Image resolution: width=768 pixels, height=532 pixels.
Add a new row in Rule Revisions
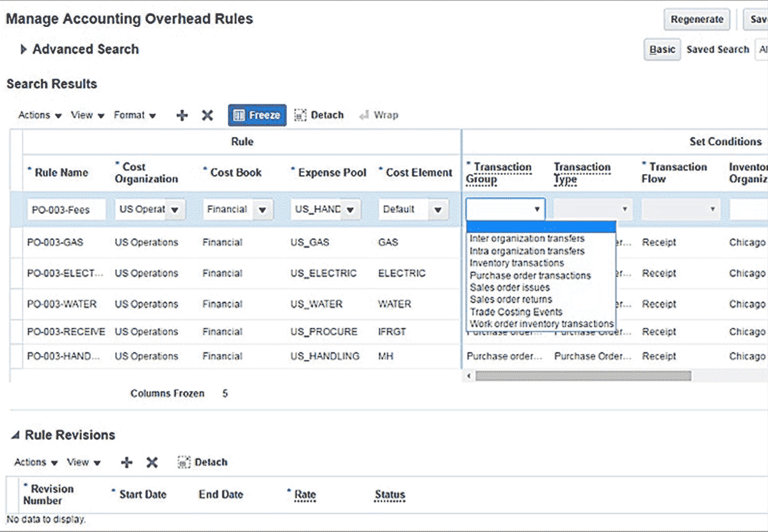point(127,463)
